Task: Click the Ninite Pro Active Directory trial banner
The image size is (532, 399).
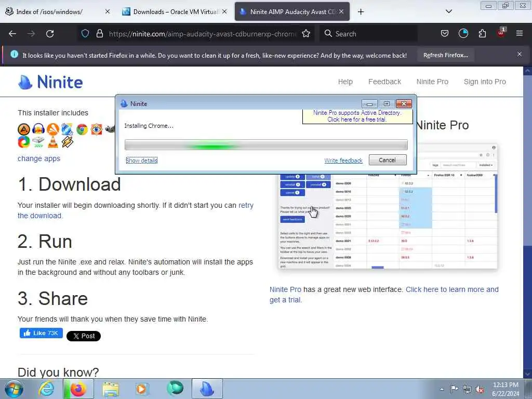Action: 357,116
